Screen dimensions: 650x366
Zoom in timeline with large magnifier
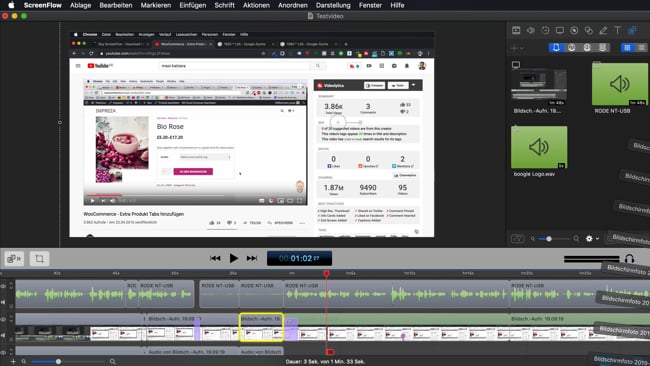[x=113, y=361]
